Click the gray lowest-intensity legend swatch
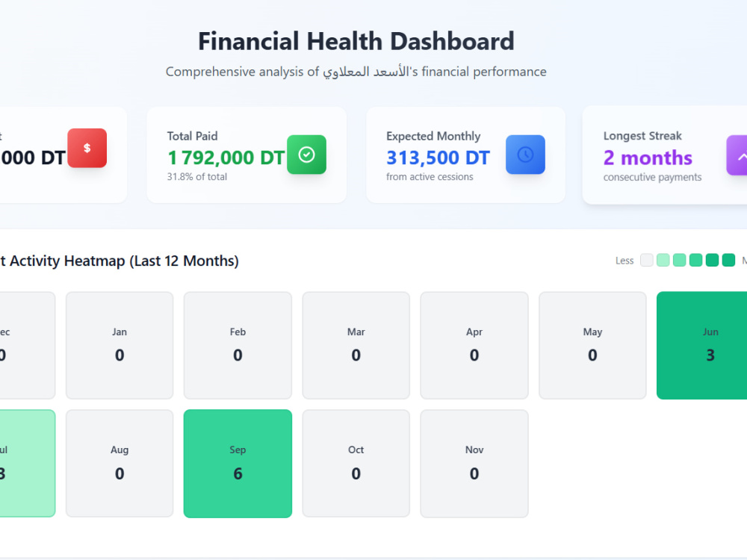This screenshot has width=747, height=560. click(x=646, y=260)
